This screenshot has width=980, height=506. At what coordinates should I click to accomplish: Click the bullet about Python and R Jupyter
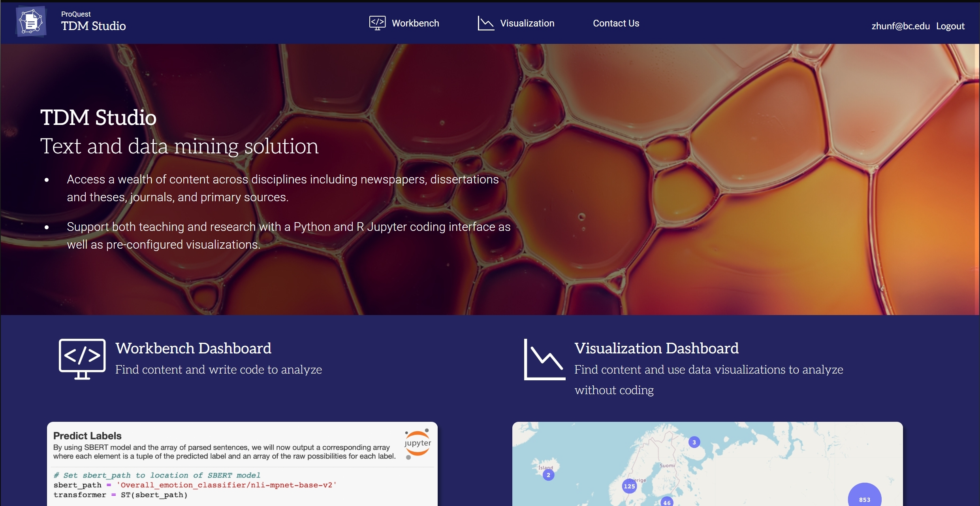[288, 236]
